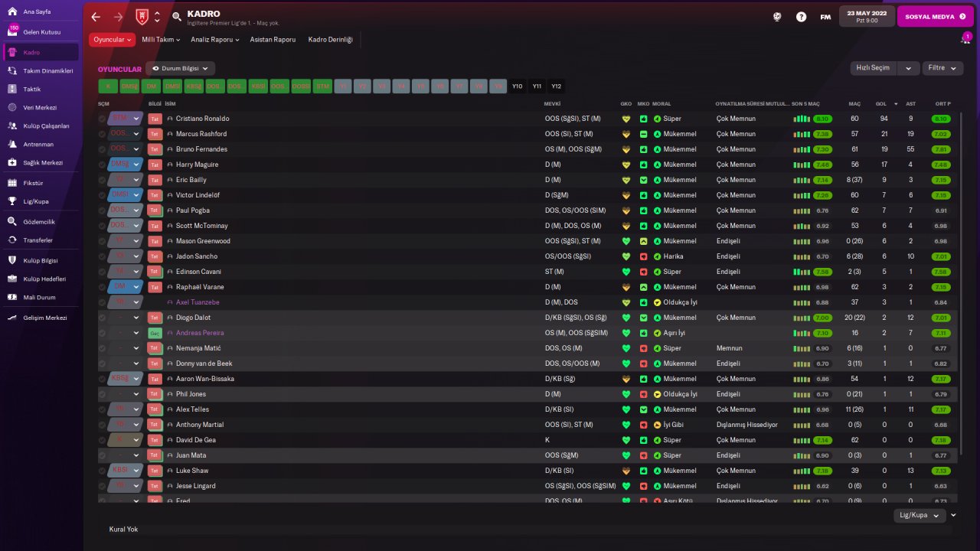Open the Analiz Raporu tab menu
The width and height of the screenshot is (980, 551).
[x=215, y=40]
